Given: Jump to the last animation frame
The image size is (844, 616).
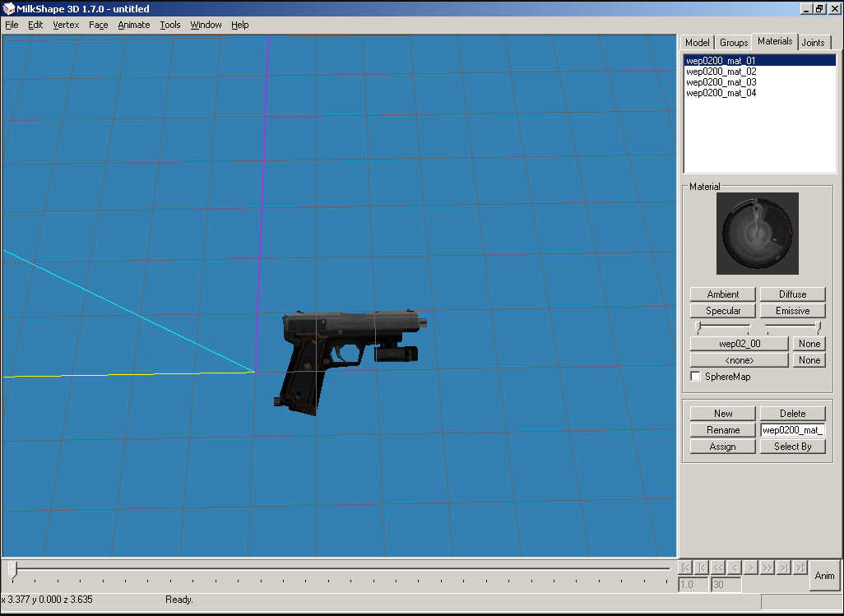Looking at the screenshot, I should 801,567.
